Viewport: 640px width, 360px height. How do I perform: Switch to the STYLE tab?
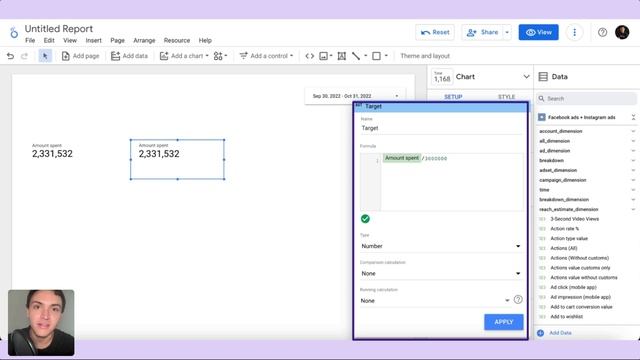click(x=507, y=97)
